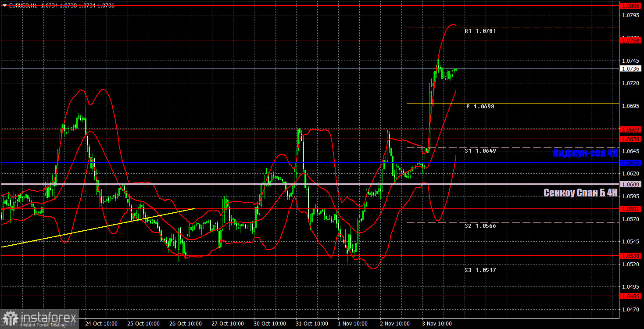Click the red 1.0485 level price tag
644x329 pixels.
(x=630, y=296)
